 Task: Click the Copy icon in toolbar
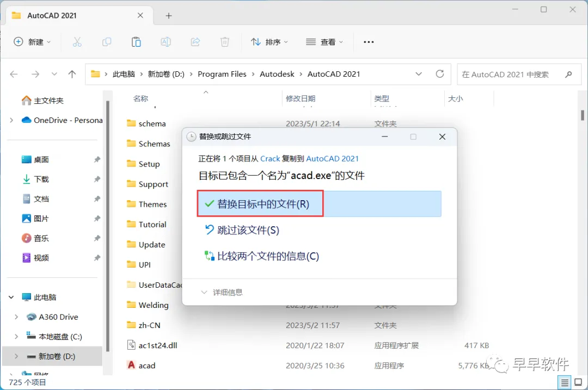click(x=107, y=42)
